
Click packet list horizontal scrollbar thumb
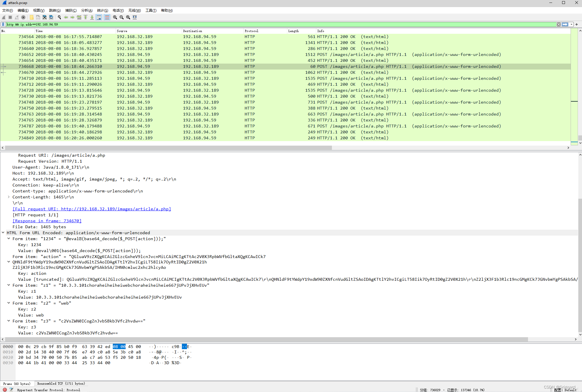tap(169, 148)
